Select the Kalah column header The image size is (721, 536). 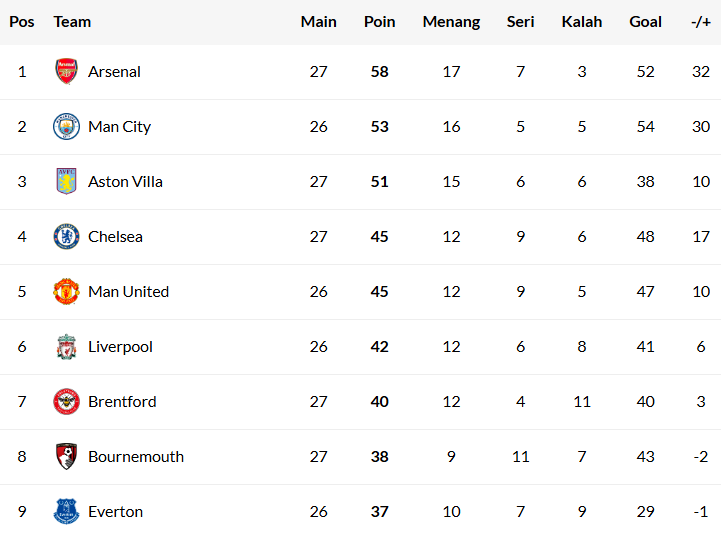coord(582,22)
